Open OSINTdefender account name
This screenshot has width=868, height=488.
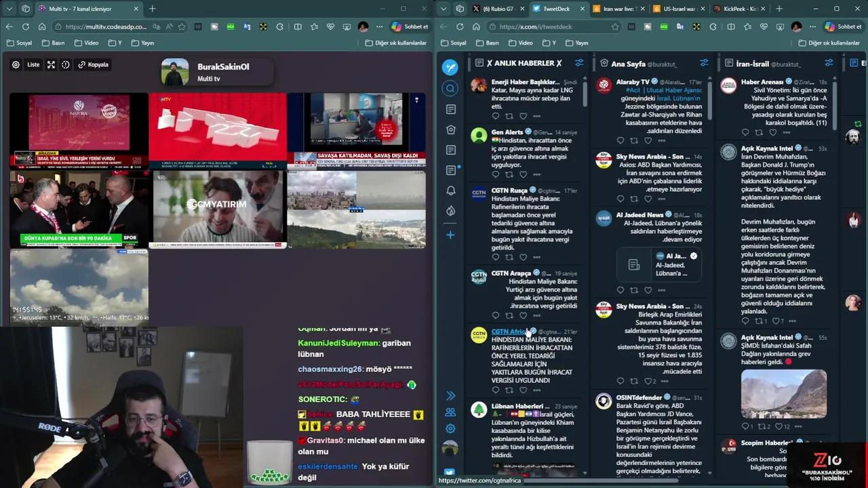coord(639,397)
